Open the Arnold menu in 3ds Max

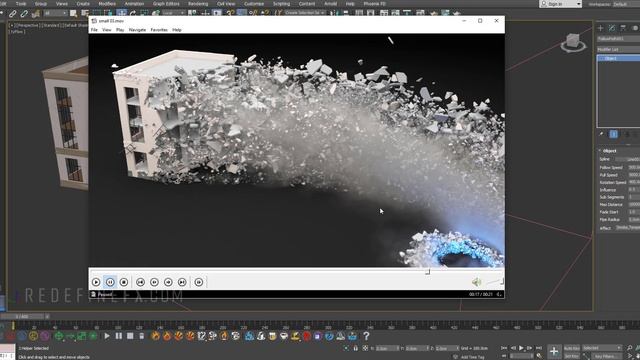point(331,4)
